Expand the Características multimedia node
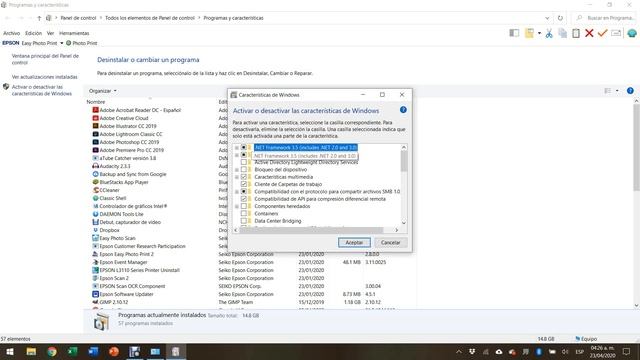Image resolution: width=640 pixels, height=360 pixels. (x=237, y=177)
